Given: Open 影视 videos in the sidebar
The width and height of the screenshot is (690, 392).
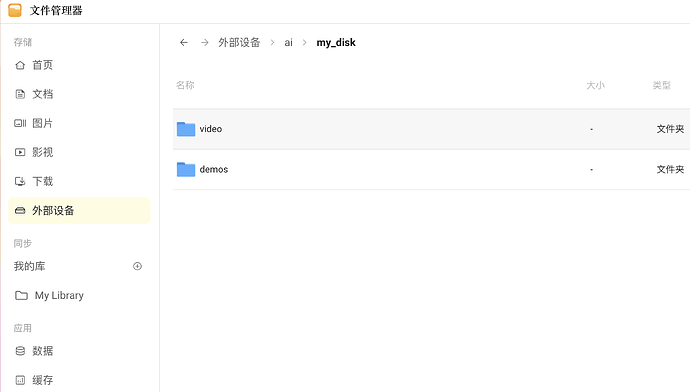Looking at the screenshot, I should 79,152.
